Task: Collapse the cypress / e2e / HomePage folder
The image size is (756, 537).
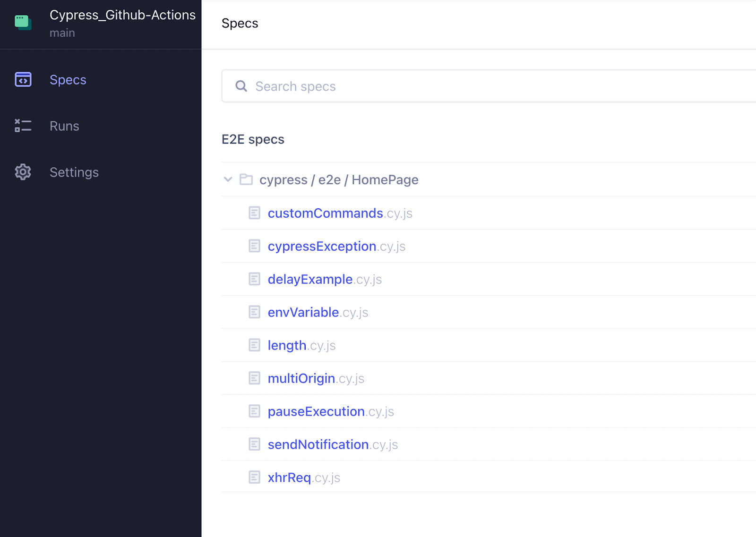Action: click(x=228, y=179)
